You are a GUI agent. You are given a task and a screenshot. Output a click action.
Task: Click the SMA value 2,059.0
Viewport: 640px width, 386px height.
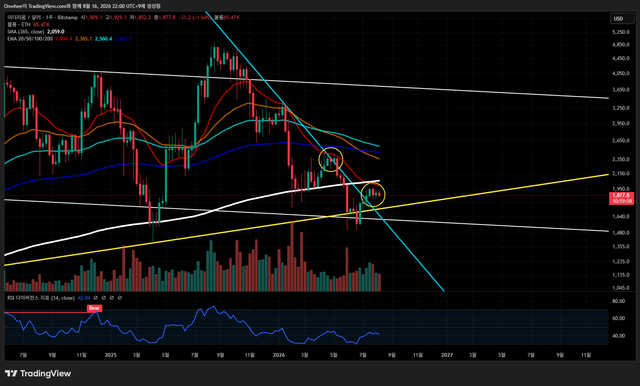(x=56, y=31)
